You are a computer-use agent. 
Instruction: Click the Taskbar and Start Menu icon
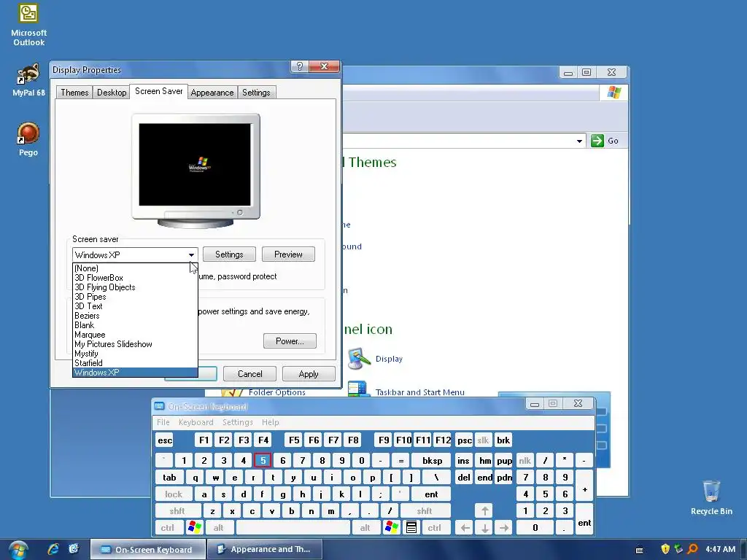coord(357,389)
